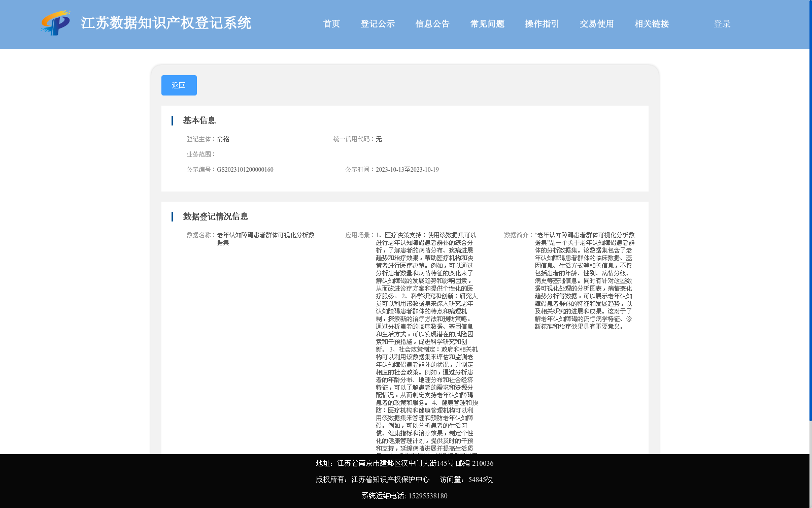Click the 应用场景 description paragraph
This screenshot has width=812, height=508.
(x=427, y=343)
